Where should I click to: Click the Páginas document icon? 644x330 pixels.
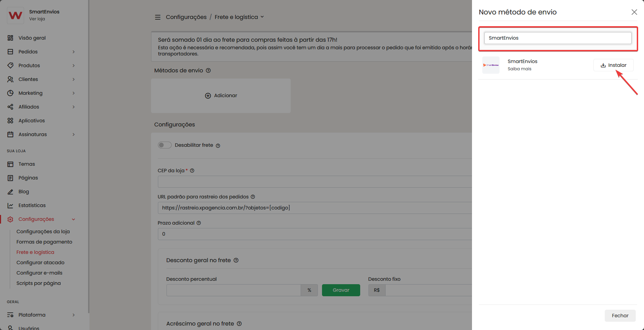pyautogui.click(x=10, y=178)
